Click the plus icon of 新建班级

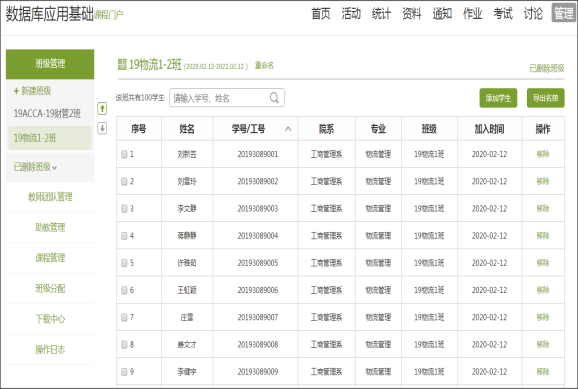(16, 91)
